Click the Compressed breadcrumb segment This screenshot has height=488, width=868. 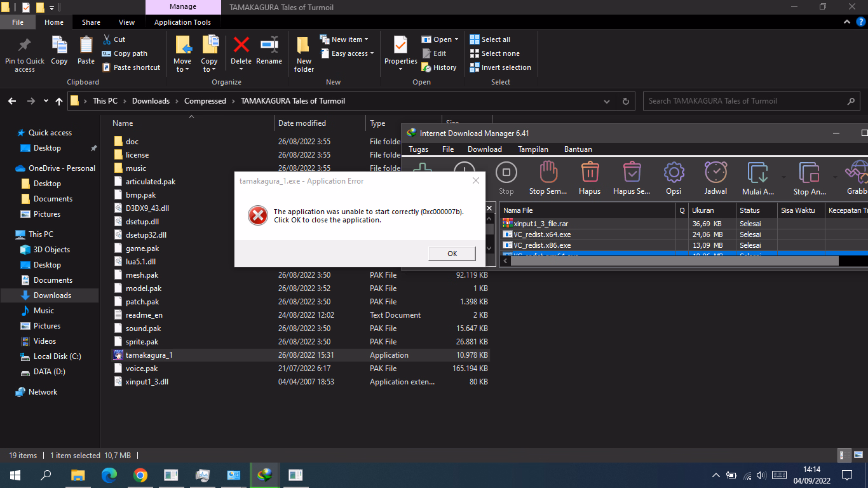[x=205, y=101]
